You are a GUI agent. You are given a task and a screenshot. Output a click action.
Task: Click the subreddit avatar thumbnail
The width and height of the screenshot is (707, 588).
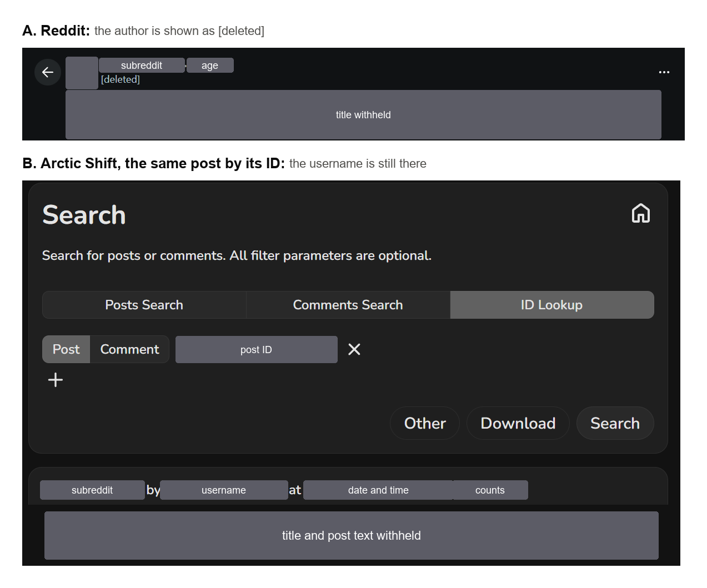pos(82,73)
